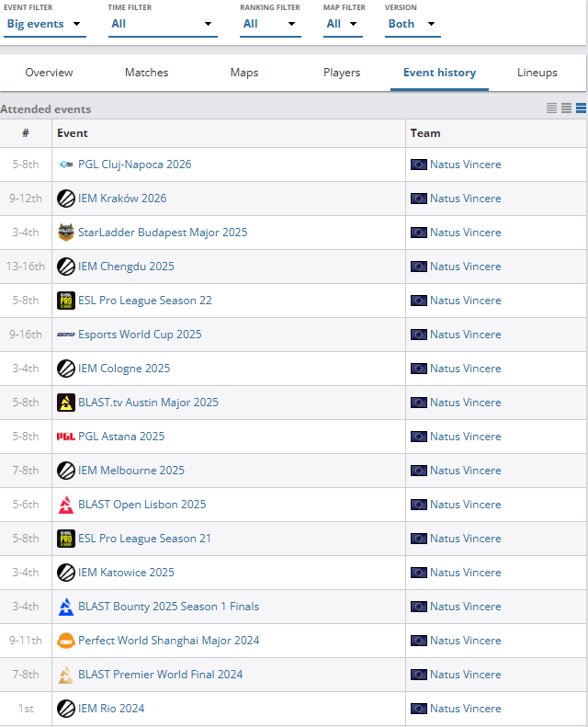Click the IEM Rio 2024 event logo
This screenshot has height=727, width=588.
click(66, 709)
